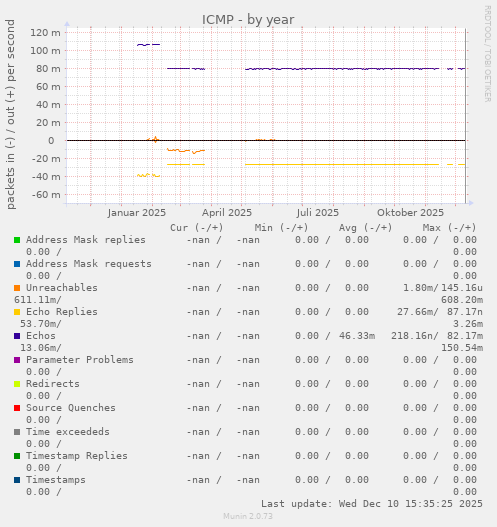Image resolution: width=497 pixels, height=527 pixels.
Task: Select the 'Unreachables' legend label
Action: tap(62, 288)
